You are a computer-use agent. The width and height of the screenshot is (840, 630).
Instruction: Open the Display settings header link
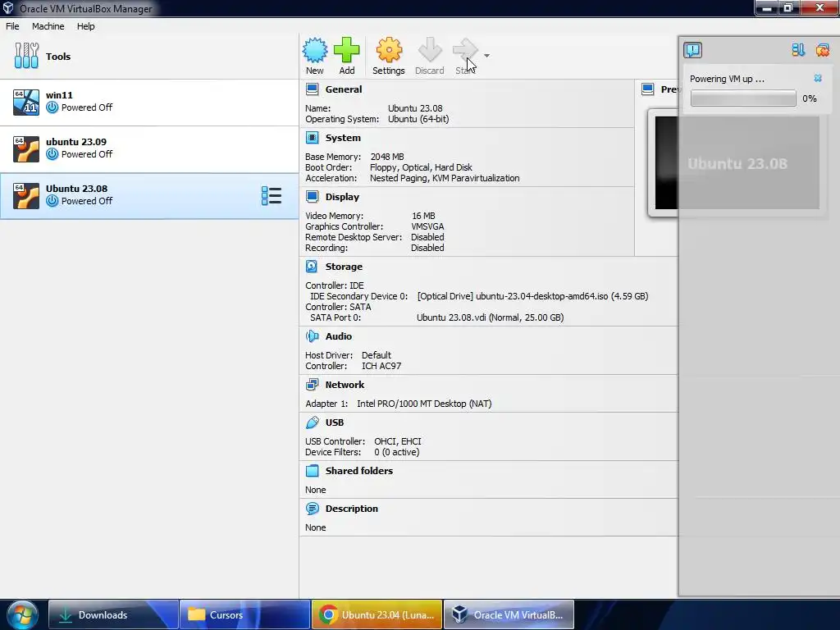point(342,197)
